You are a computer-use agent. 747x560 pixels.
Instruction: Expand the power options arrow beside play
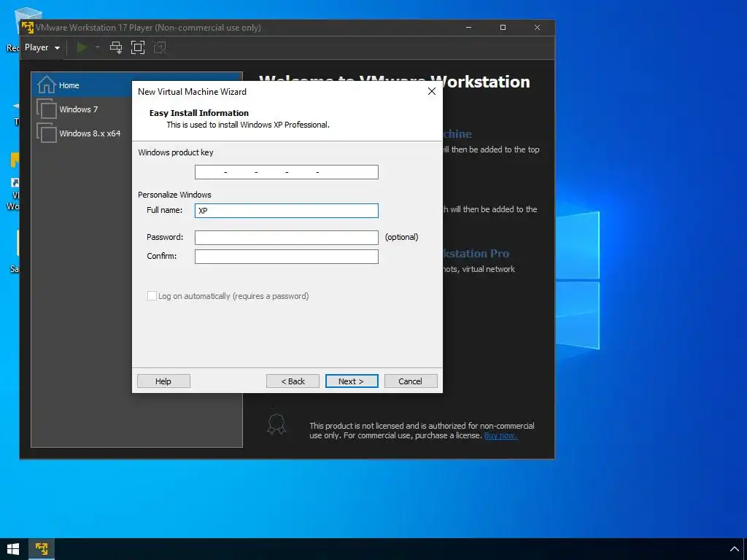click(98, 47)
